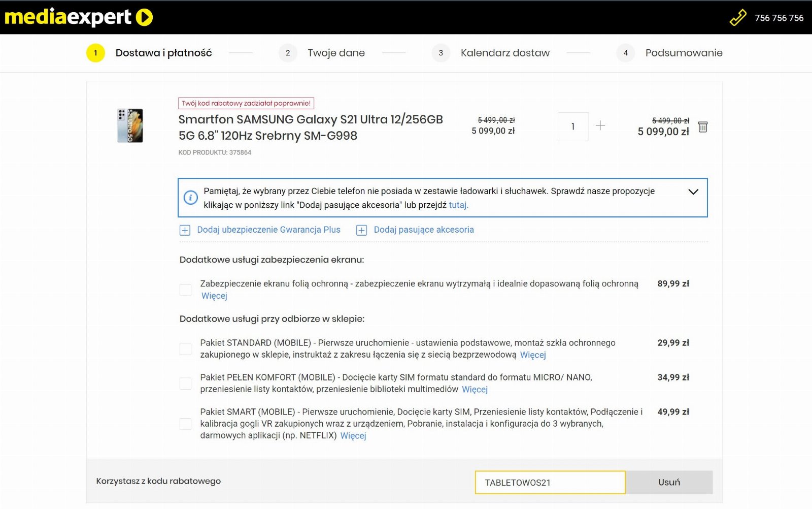Click plus icon for matching accessories
Viewport: 812px width, 509px height.
361,230
